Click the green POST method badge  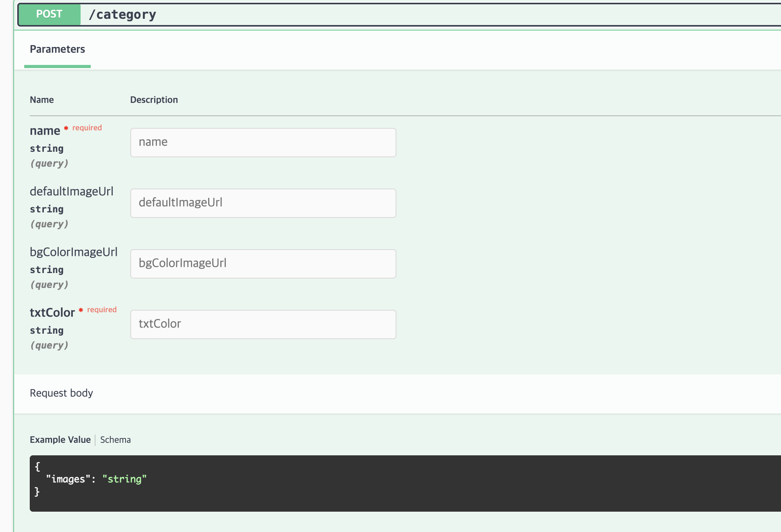49,14
